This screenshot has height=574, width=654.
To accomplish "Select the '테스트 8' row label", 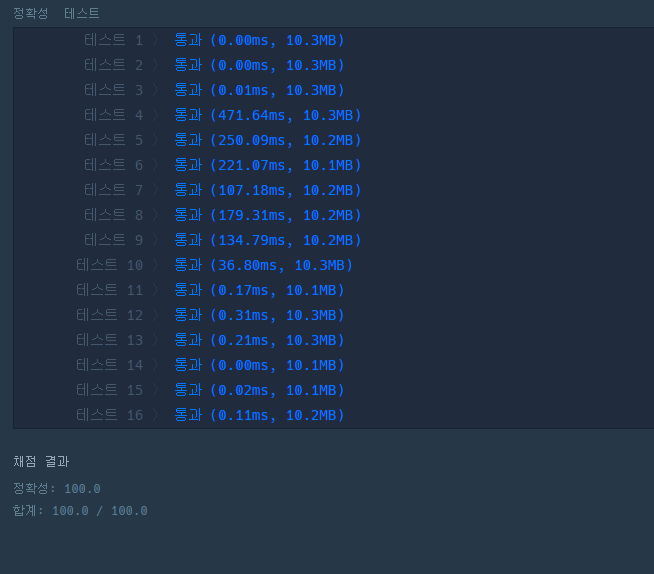I will pos(113,215).
